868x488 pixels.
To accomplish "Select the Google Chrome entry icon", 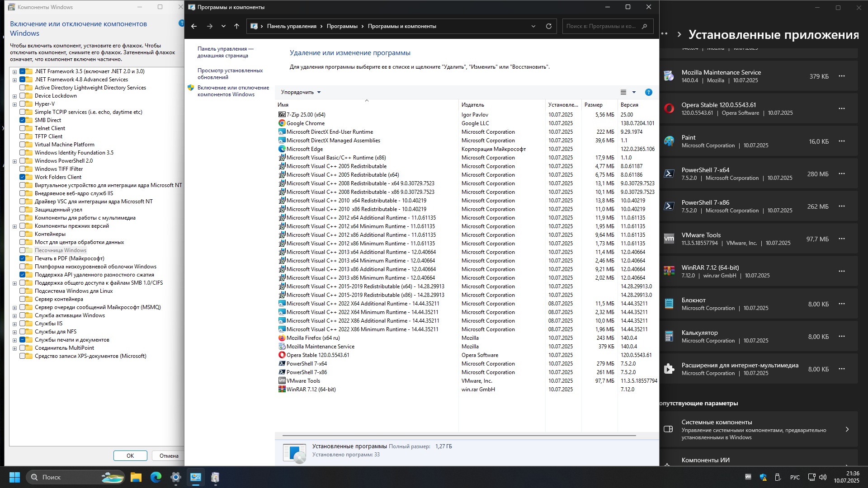I will 282,123.
